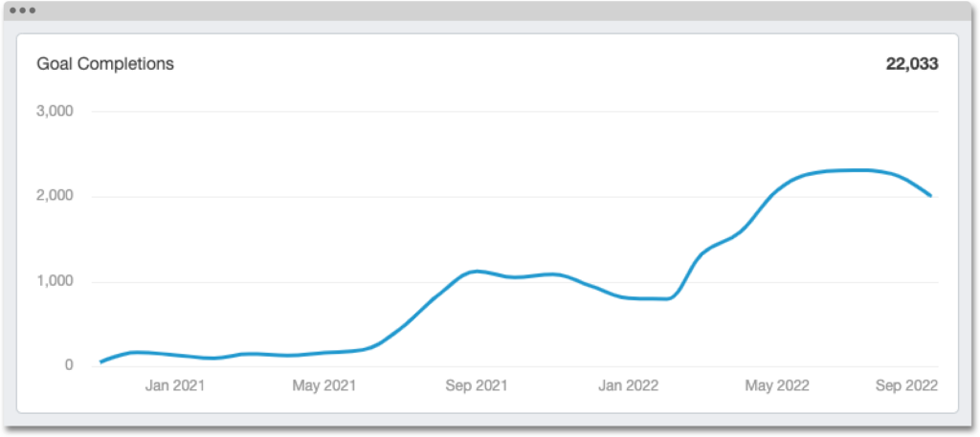This screenshot has height=437, width=980.
Task: Click the middle window control dot
Action: (23, 11)
